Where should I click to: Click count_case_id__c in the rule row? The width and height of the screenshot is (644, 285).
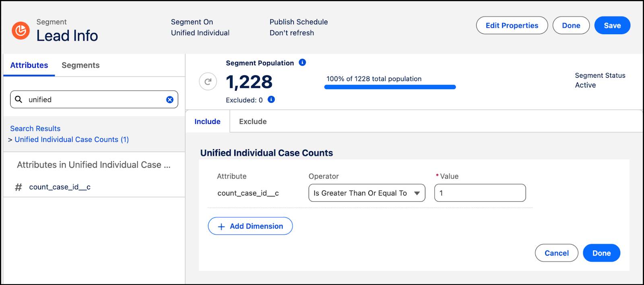tap(248, 193)
